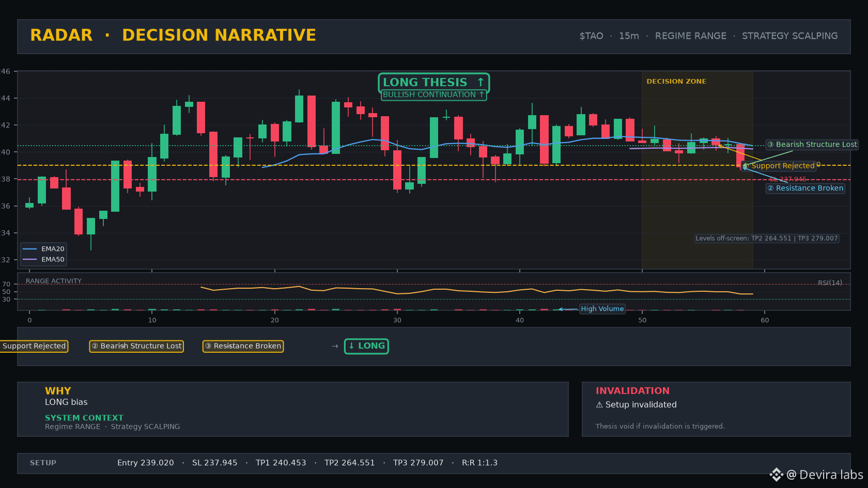Click SL 237.945 in the setup bar

215,463
